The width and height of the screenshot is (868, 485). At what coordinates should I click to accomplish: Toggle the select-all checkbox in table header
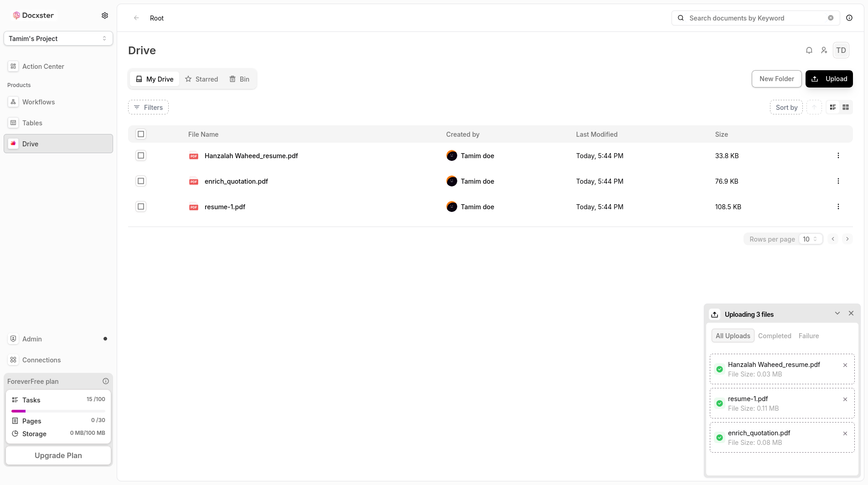tap(141, 134)
